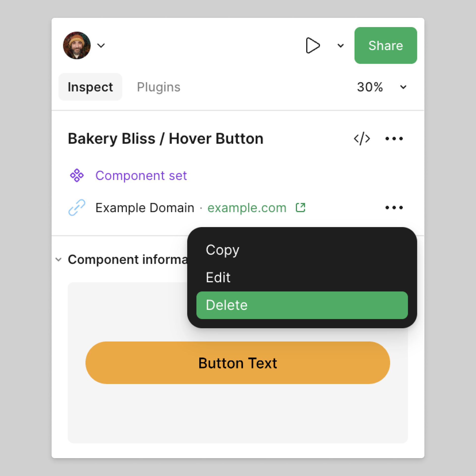The height and width of the screenshot is (476, 476).
Task: Click the green Share button
Action: coord(386,45)
